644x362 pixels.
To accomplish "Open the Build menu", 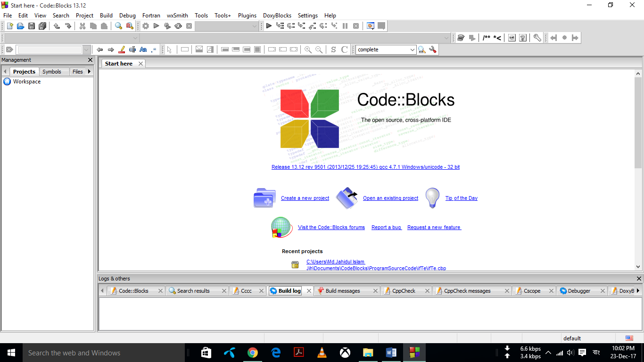I will [x=107, y=16].
